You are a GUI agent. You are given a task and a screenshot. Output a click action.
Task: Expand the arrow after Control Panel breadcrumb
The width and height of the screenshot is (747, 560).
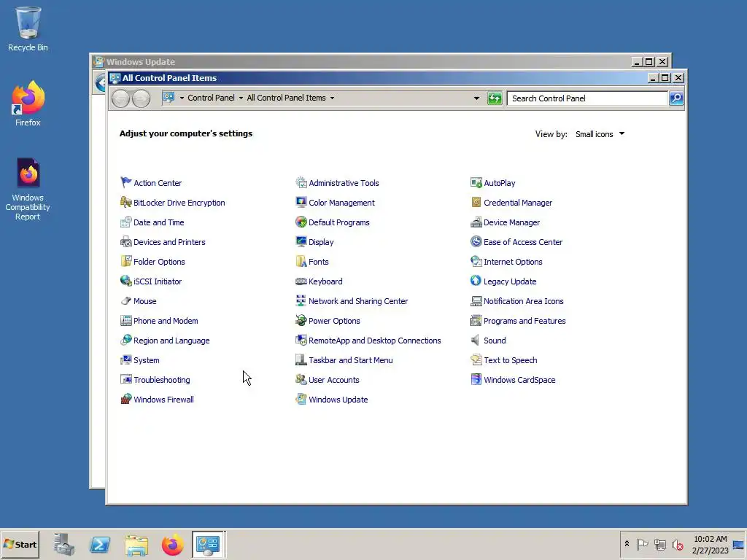(241, 98)
